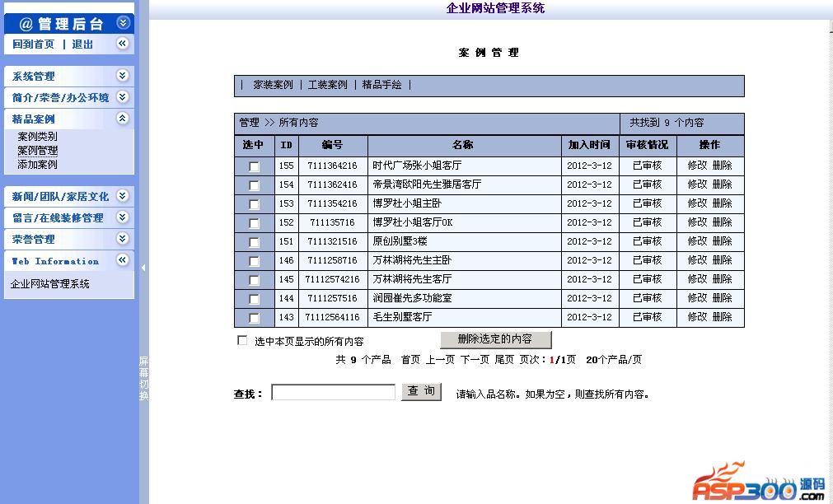The height and width of the screenshot is (504, 833).
Task: Collapse the 精品案例 section
Action: point(123,119)
